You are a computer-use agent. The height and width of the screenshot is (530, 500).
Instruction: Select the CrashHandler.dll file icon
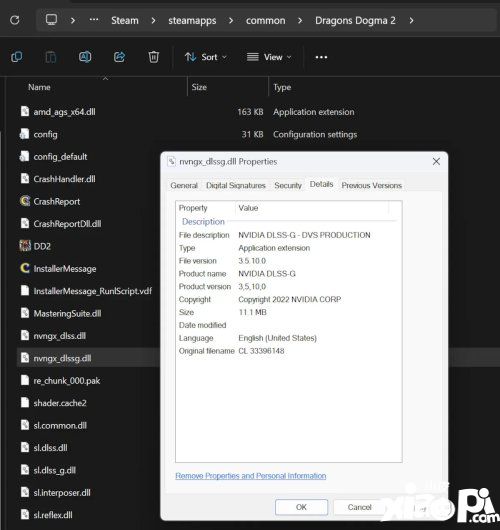pyautogui.click(x=25, y=178)
